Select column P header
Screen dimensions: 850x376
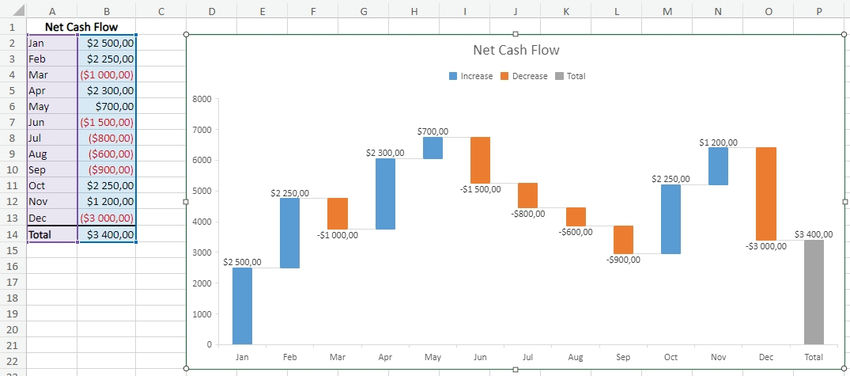click(x=819, y=11)
